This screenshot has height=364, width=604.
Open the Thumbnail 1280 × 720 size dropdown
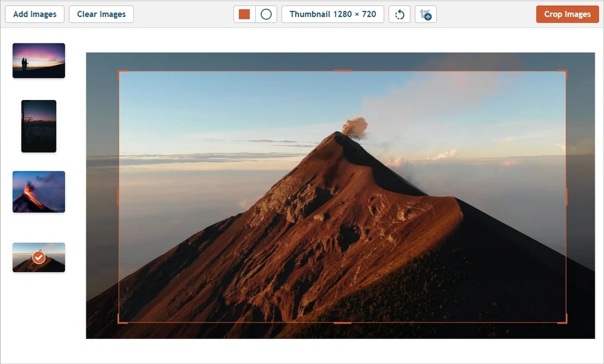coord(333,14)
